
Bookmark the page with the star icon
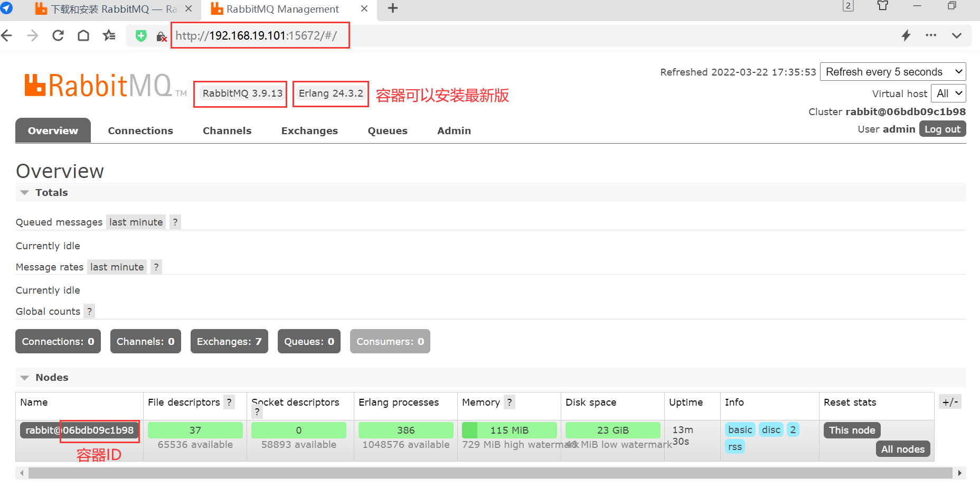pos(109,35)
